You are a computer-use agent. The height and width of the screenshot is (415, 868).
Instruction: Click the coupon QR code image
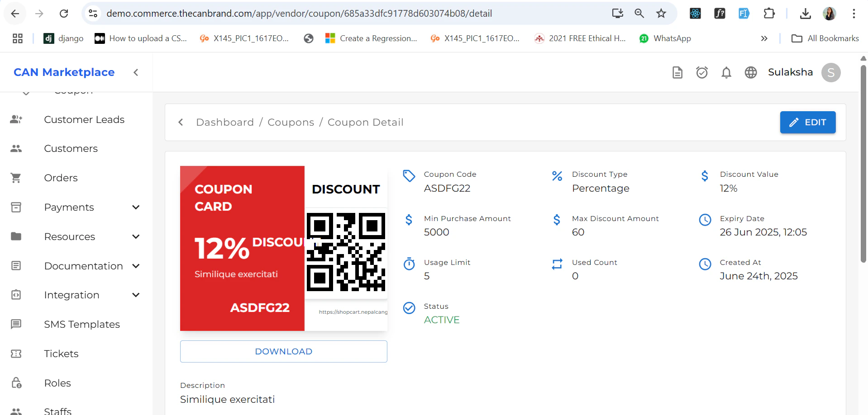(x=346, y=252)
